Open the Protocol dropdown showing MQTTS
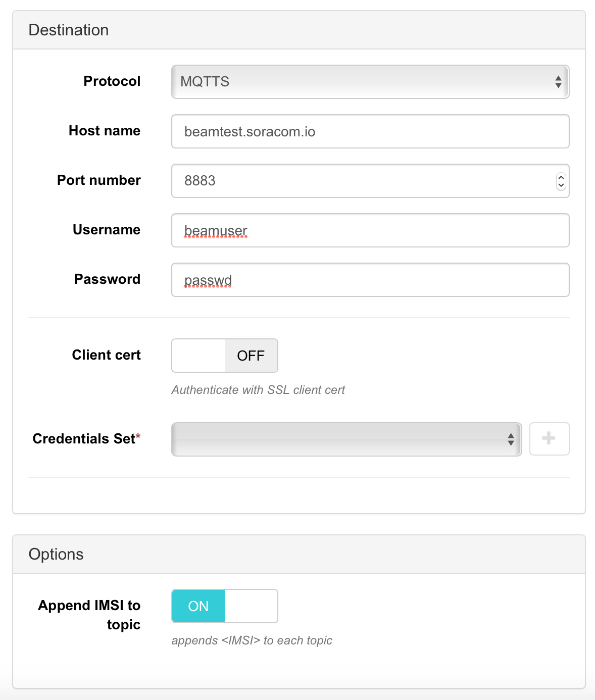The width and height of the screenshot is (595, 700). [370, 82]
